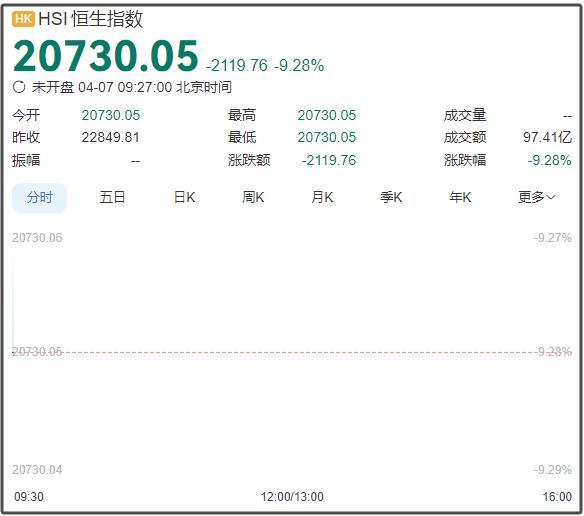Select the 季K quarterly chart tab
The width and height of the screenshot is (584, 516).
pyautogui.click(x=391, y=197)
